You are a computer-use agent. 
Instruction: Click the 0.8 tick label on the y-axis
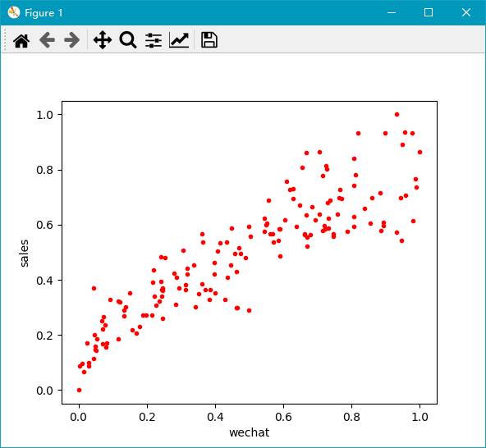click(x=45, y=170)
